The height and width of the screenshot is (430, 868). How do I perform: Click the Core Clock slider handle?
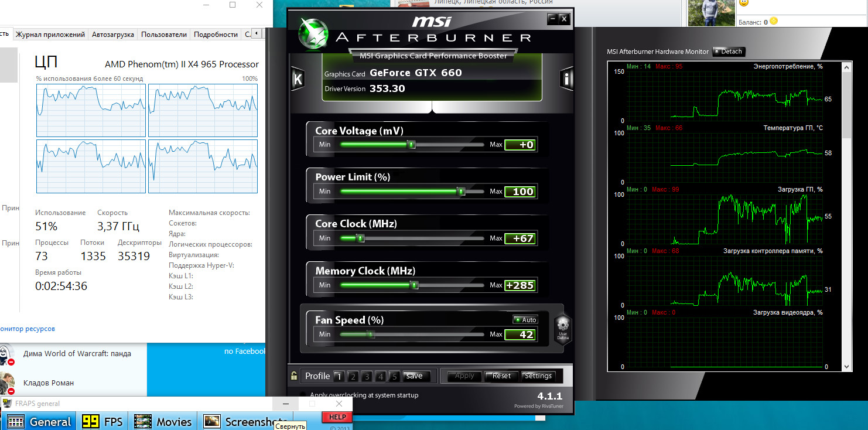360,238
